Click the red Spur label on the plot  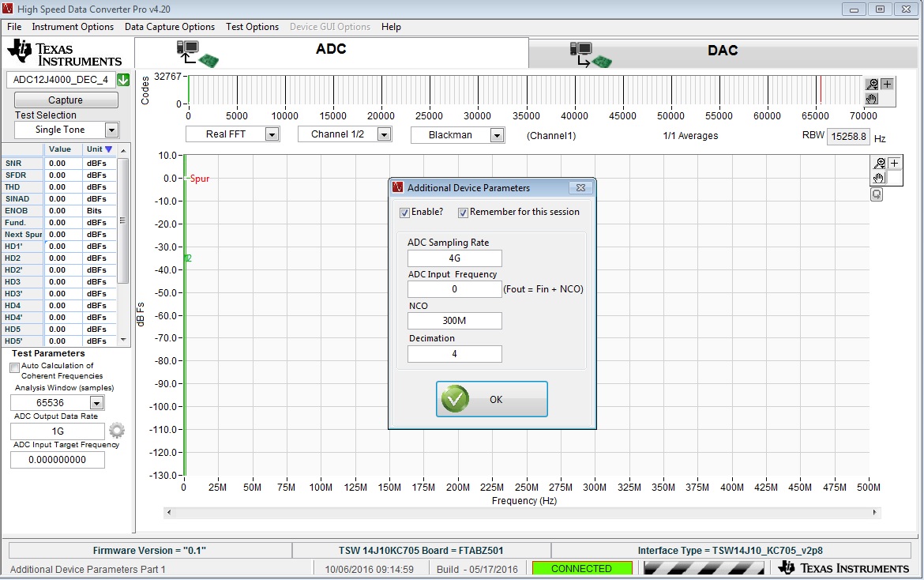point(200,179)
